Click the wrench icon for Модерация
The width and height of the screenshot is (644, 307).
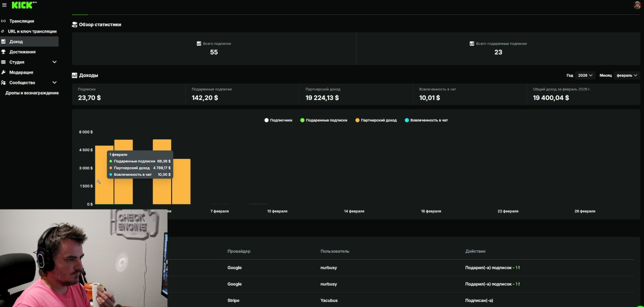3,72
